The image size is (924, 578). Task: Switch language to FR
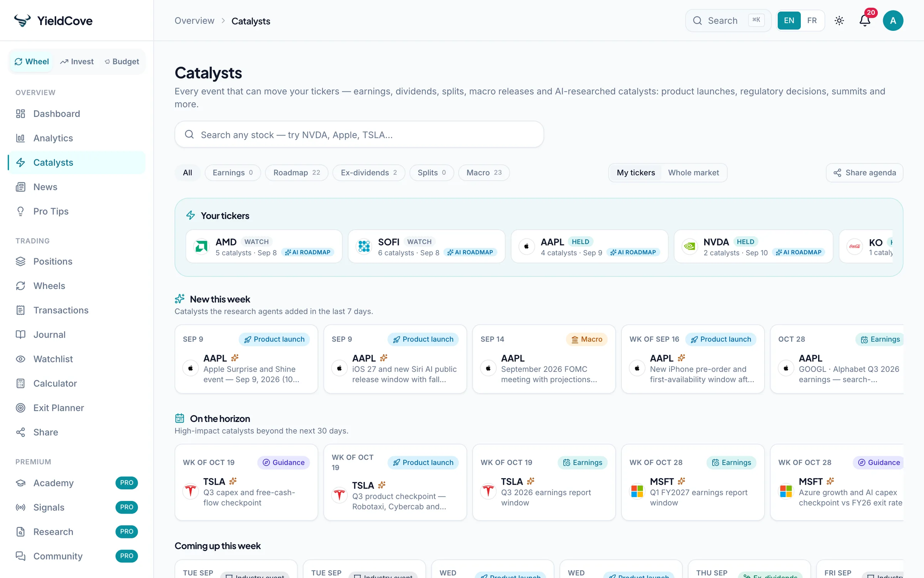[812, 20]
